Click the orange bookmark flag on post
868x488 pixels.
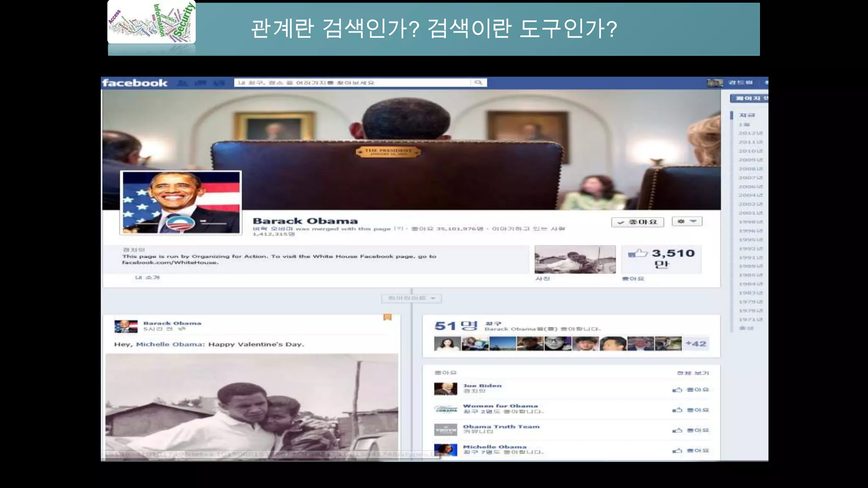click(x=387, y=317)
